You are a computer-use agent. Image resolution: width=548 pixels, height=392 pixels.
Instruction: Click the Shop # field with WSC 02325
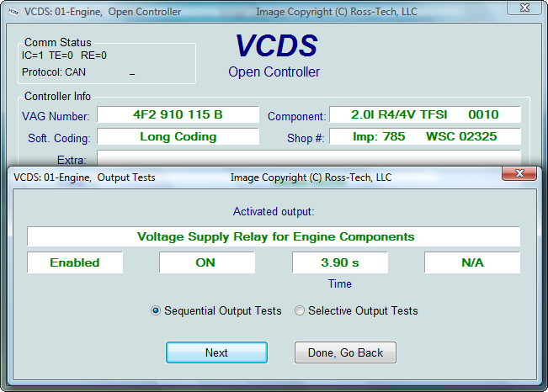pos(425,136)
